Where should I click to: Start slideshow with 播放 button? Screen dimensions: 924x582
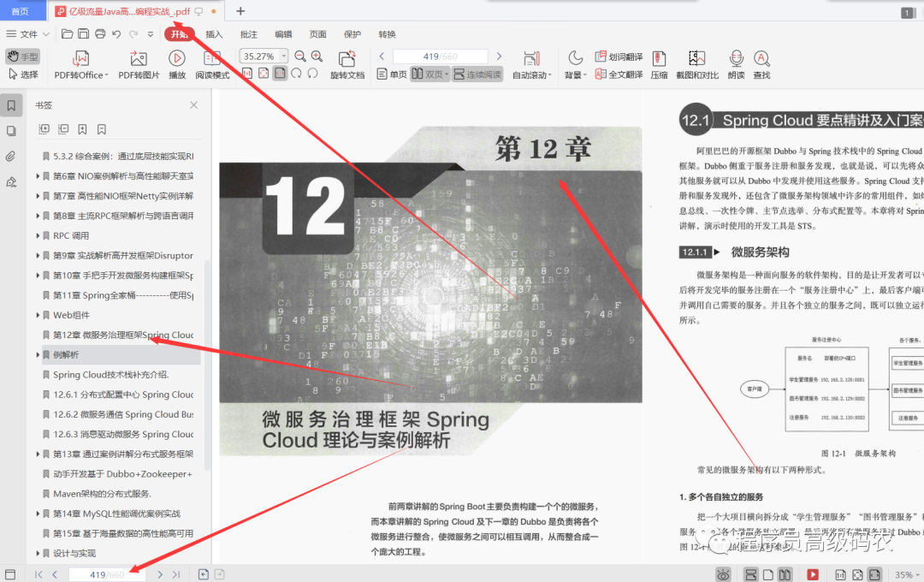point(177,65)
